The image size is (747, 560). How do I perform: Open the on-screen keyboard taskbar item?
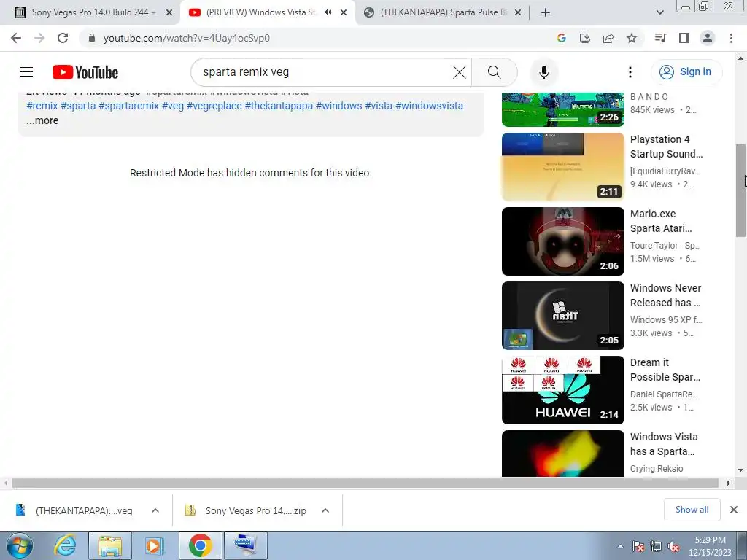pos(246,545)
